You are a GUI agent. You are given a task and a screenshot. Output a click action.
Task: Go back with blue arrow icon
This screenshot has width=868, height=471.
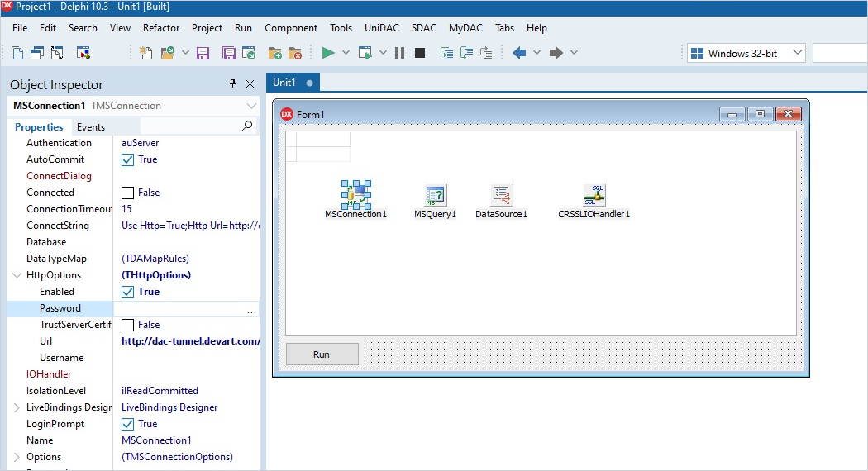[519, 53]
